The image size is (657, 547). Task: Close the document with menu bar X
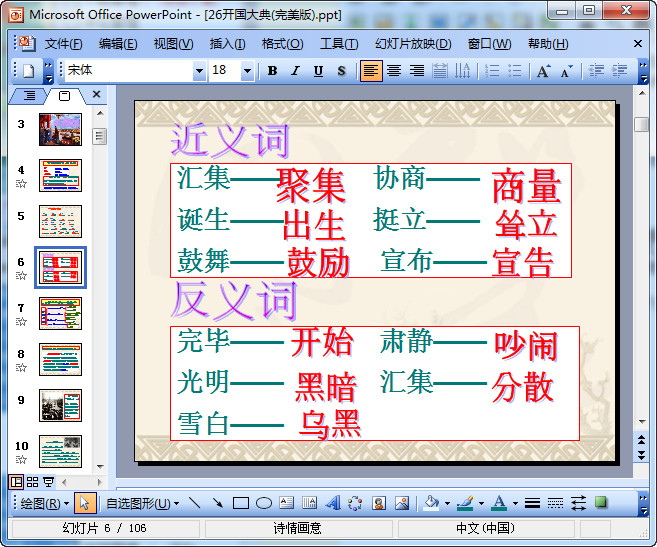pos(638,44)
